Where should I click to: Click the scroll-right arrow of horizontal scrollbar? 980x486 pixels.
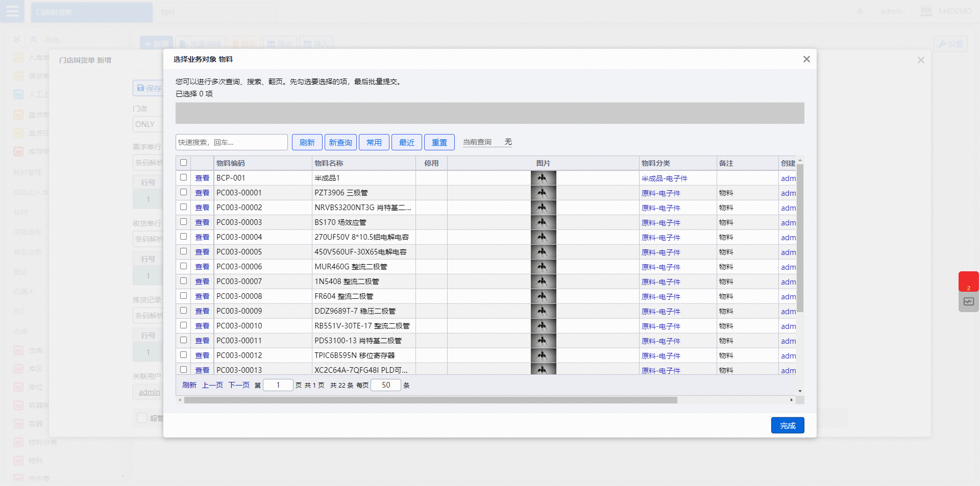click(x=792, y=400)
